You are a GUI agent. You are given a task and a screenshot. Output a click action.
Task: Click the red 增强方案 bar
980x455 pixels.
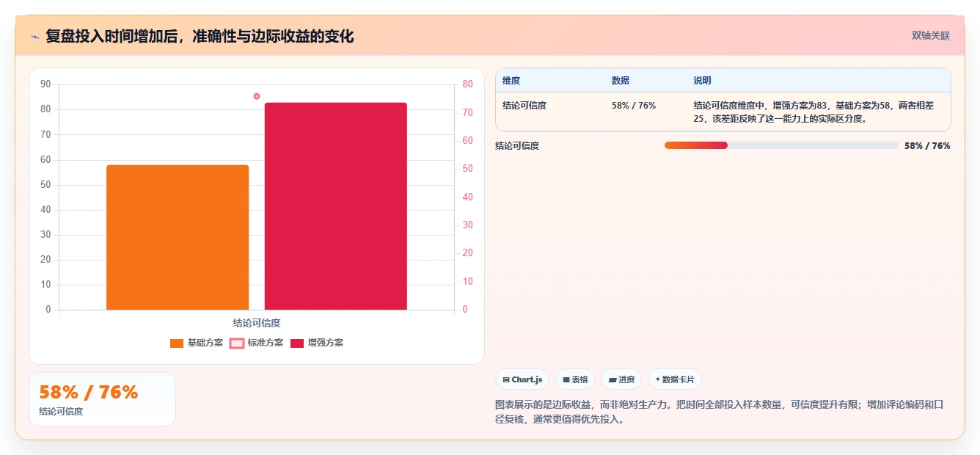pyautogui.click(x=335, y=206)
